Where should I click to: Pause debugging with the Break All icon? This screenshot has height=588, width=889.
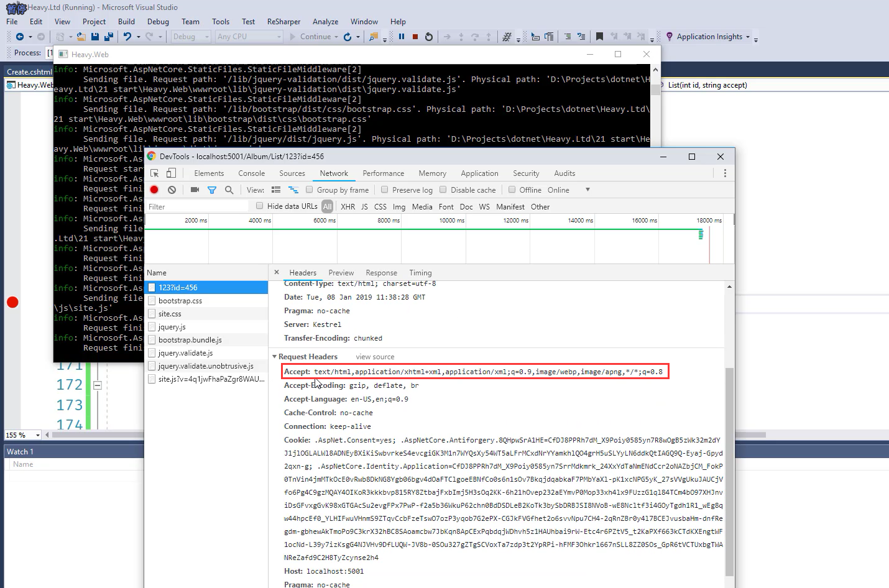[402, 37]
